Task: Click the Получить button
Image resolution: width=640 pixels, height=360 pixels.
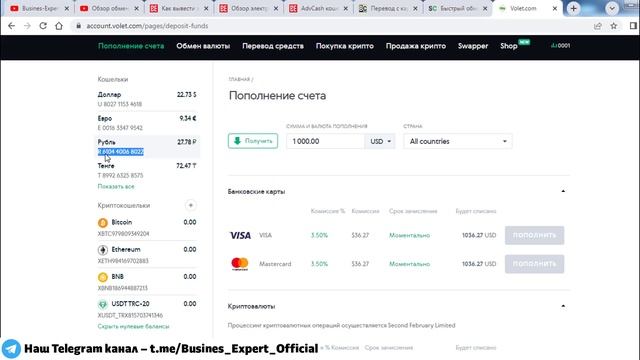Action: pyautogui.click(x=253, y=141)
